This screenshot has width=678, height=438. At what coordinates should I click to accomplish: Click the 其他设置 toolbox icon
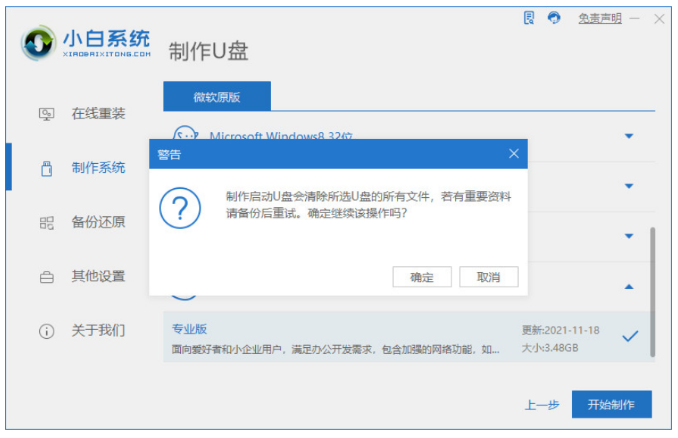click(46, 276)
